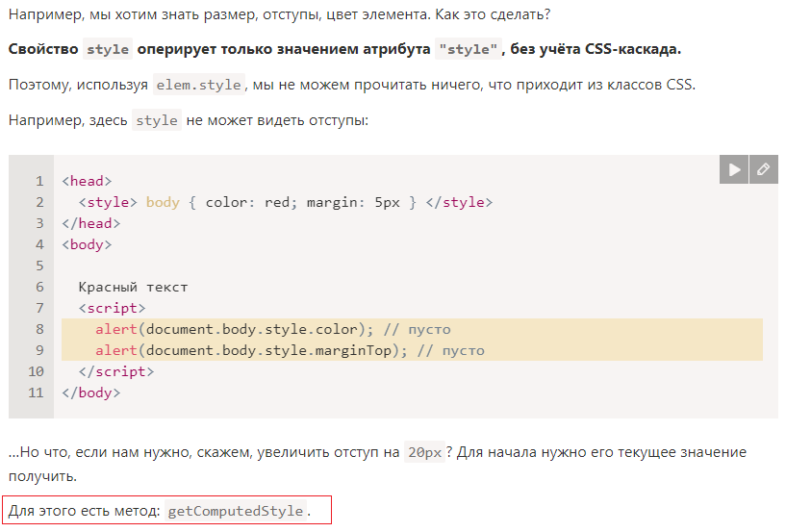Click line number 11 in the gutter
Screen dimensions: 786x532
(36, 393)
